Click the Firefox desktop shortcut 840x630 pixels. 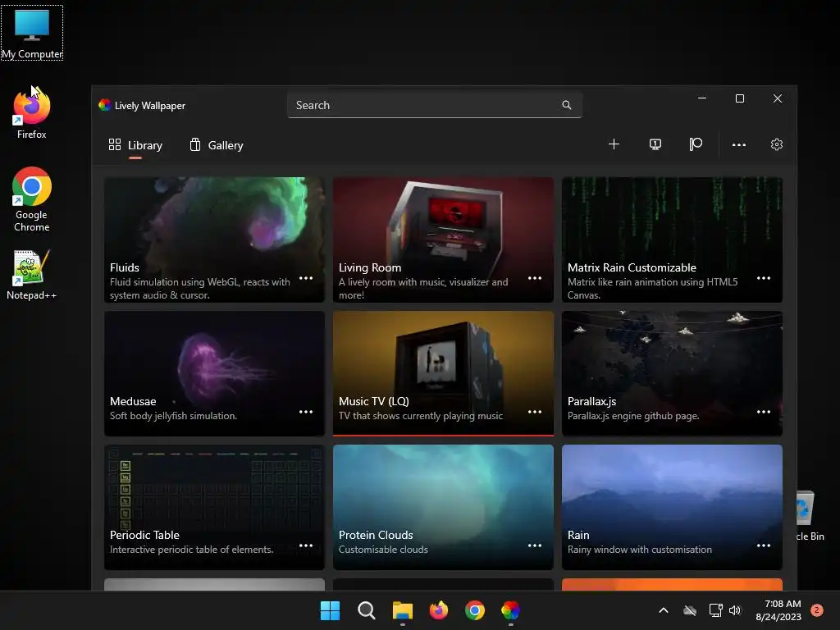(x=32, y=114)
